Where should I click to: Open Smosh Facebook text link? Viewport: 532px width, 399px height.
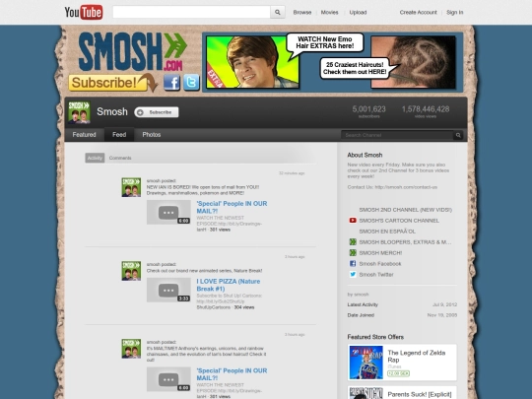tap(380, 264)
